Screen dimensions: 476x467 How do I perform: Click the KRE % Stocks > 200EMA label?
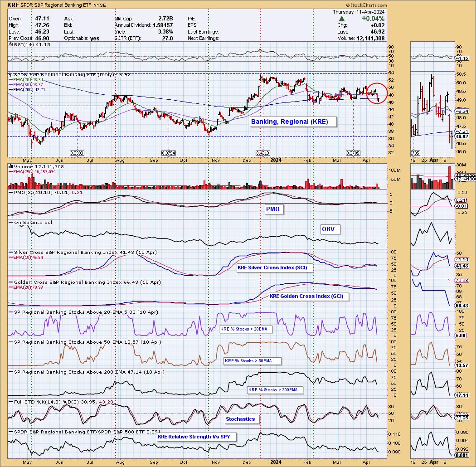(275, 390)
